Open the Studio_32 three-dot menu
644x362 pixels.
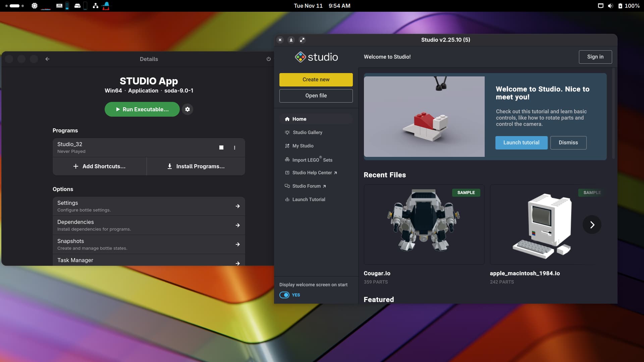click(x=234, y=147)
